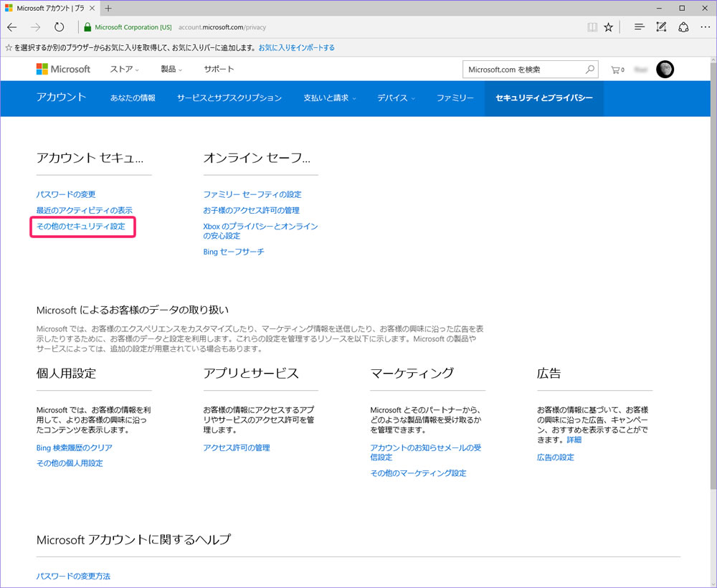Close the Microsoft アカウント tab

point(92,8)
